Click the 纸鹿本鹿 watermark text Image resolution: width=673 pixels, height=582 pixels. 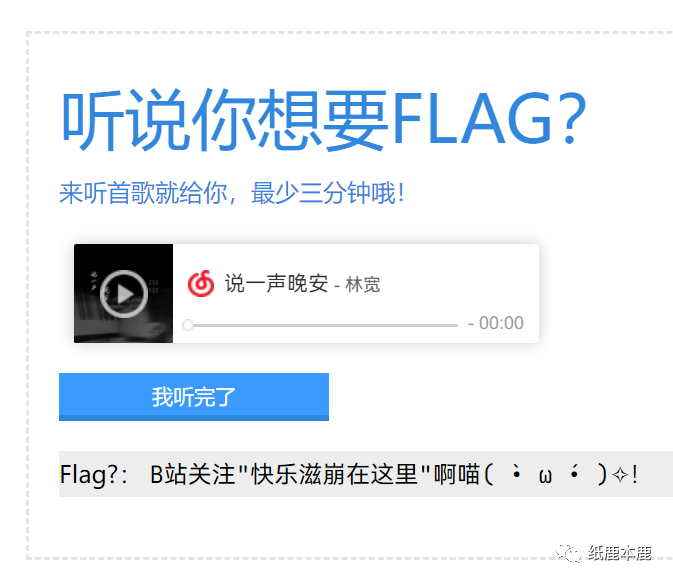tap(619, 553)
